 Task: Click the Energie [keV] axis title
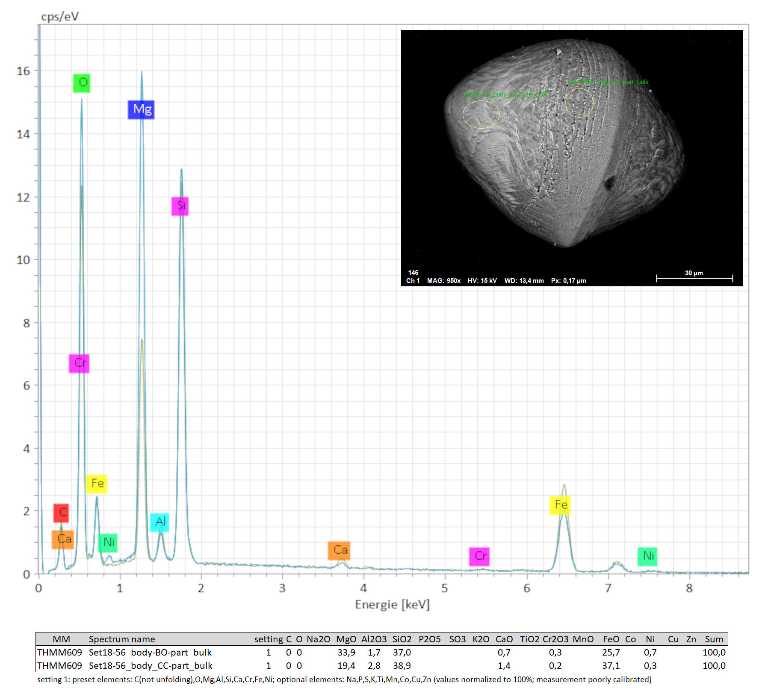pos(392,604)
